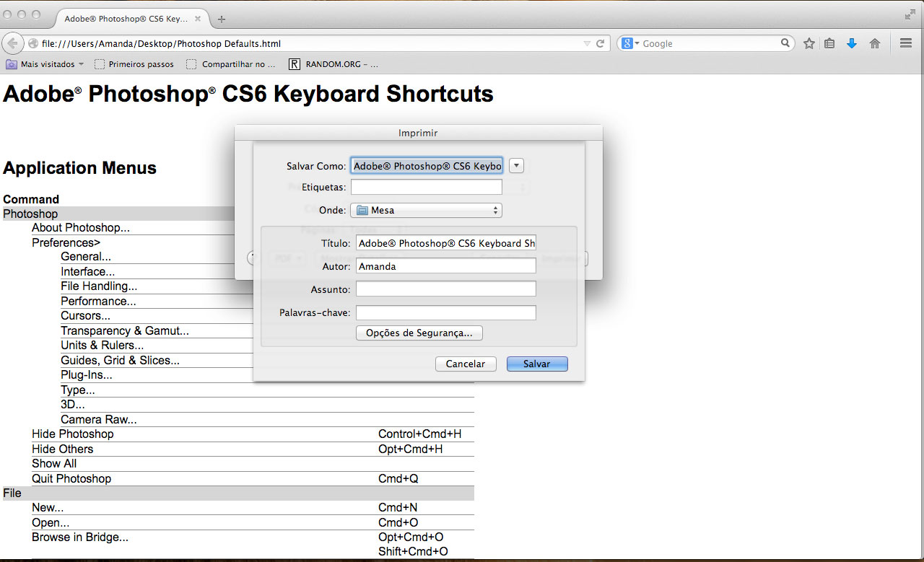Open the Onde location dropdown showing Mesa

tap(426, 211)
